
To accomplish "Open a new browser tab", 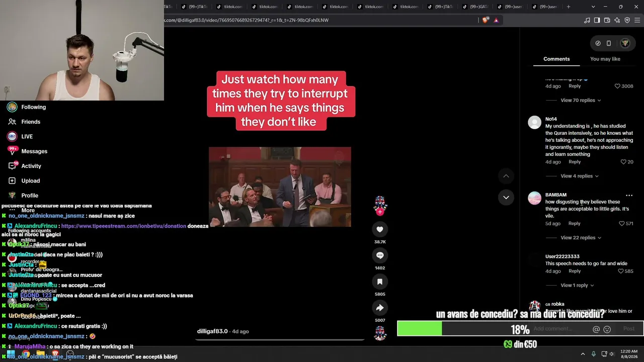I will (x=569, y=7).
